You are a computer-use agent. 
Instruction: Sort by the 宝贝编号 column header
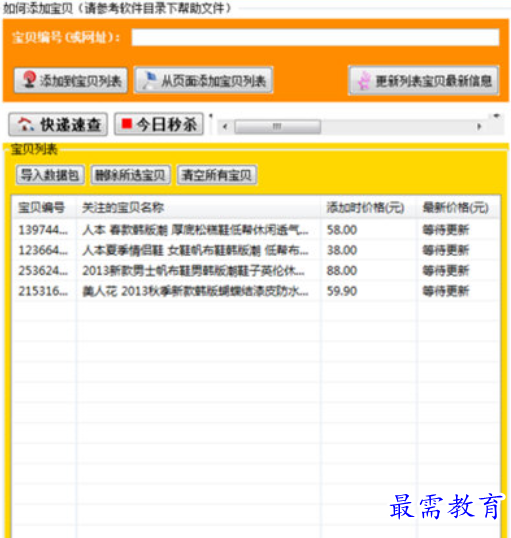point(44,208)
